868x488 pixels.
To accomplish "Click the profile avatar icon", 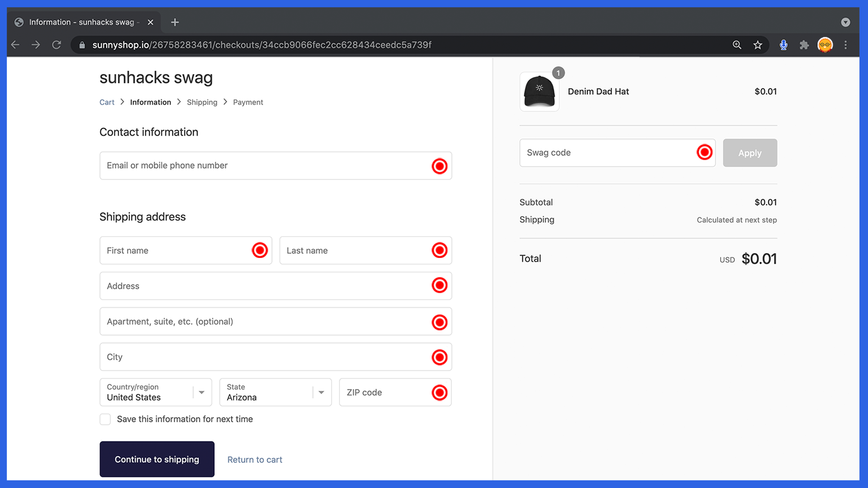I will pos(825,45).
